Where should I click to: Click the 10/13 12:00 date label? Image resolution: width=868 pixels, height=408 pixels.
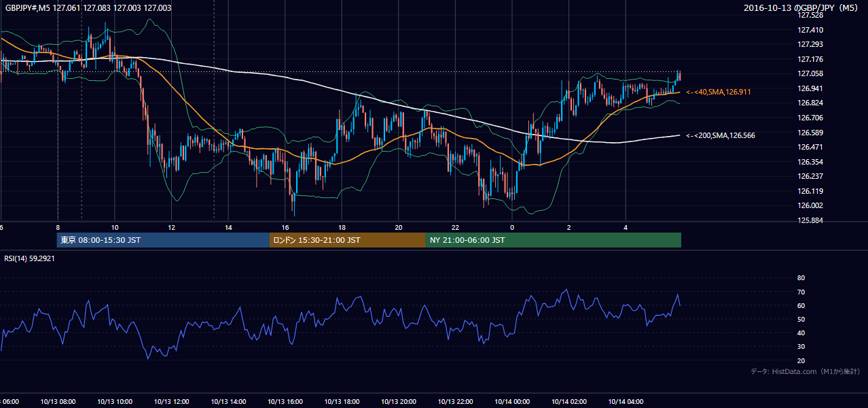[172, 402]
